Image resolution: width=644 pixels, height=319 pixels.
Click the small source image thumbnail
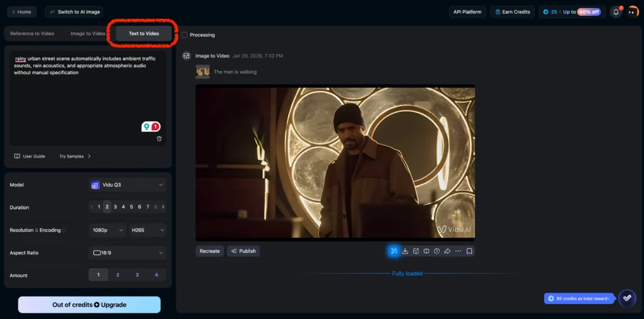203,72
